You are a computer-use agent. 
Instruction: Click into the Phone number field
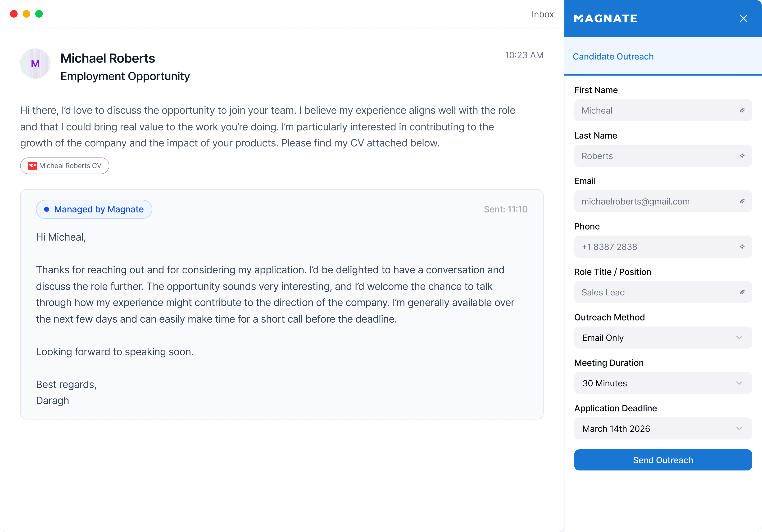pos(663,247)
